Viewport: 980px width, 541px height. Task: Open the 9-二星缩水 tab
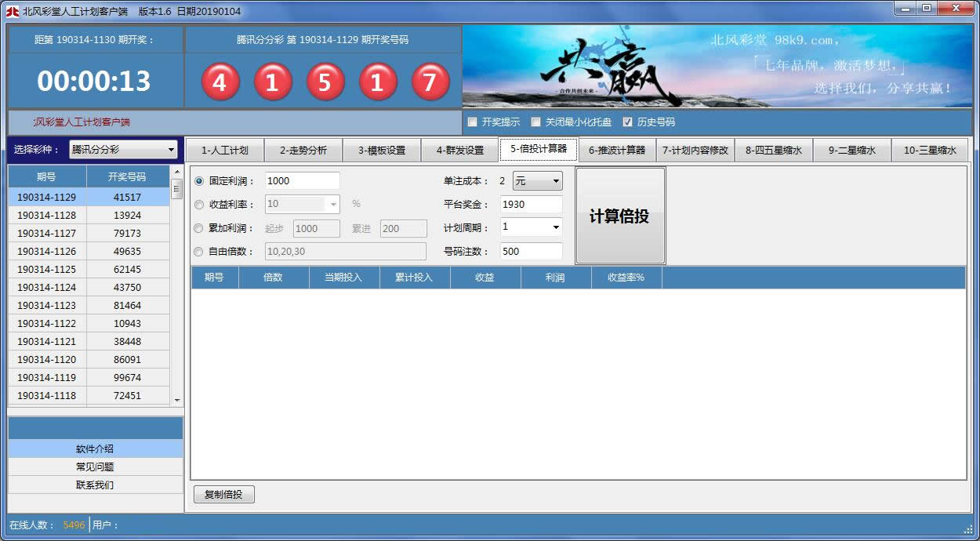pos(852,151)
